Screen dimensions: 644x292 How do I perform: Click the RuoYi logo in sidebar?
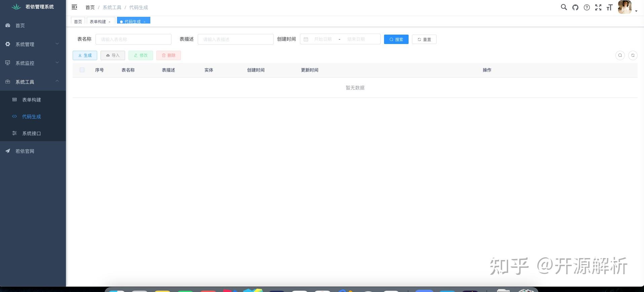pos(16,7)
